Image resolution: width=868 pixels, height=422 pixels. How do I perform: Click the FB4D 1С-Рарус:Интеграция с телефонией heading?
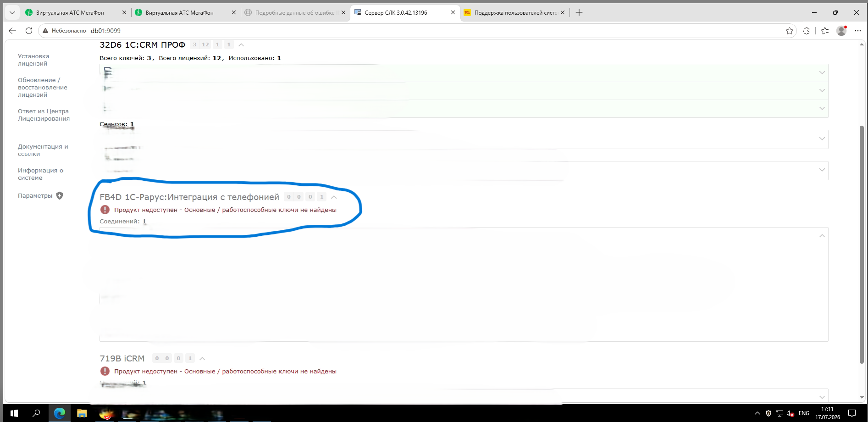click(x=189, y=197)
